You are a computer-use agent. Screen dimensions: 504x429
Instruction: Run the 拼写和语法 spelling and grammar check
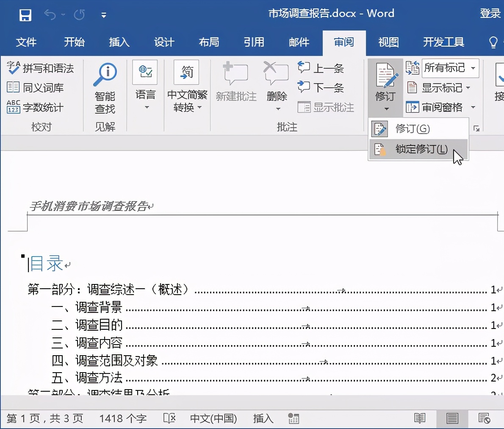click(41, 68)
